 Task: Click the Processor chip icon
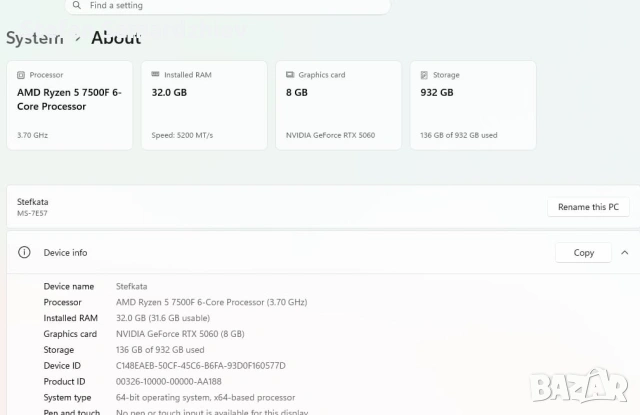21,75
